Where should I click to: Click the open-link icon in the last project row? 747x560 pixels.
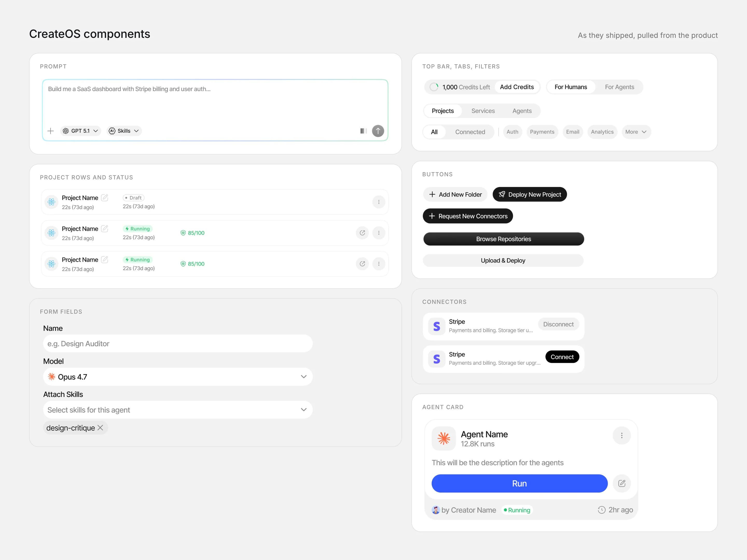tap(362, 264)
